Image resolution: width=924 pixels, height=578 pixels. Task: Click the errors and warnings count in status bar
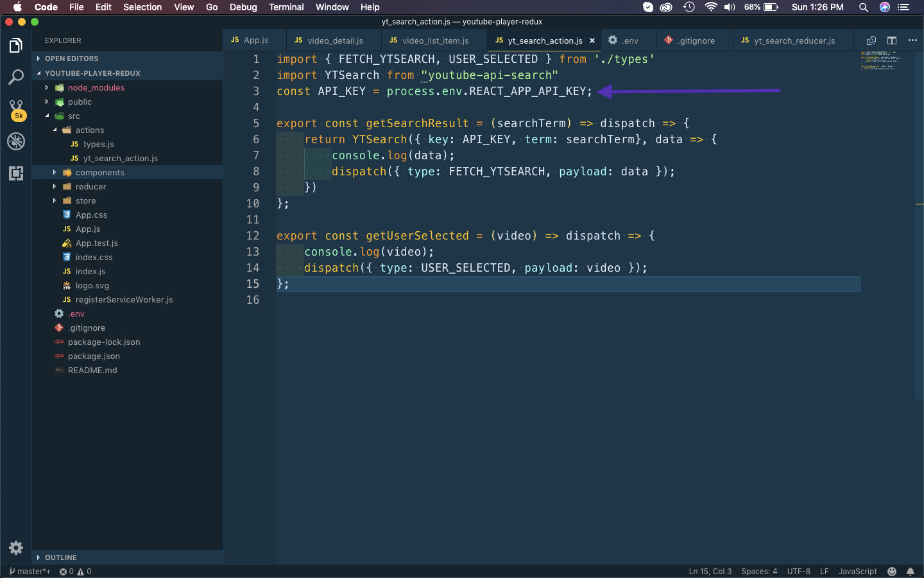[76, 572]
